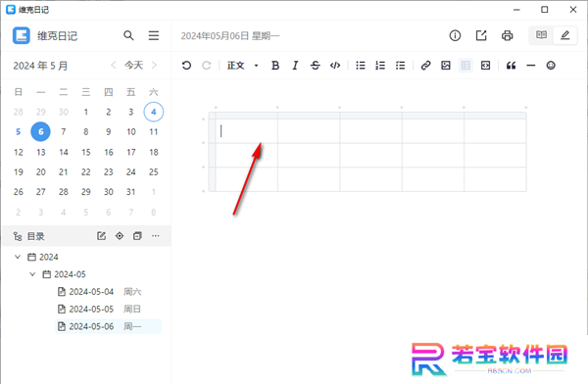Insert a bulleted list
588x384 pixels.
(361, 66)
